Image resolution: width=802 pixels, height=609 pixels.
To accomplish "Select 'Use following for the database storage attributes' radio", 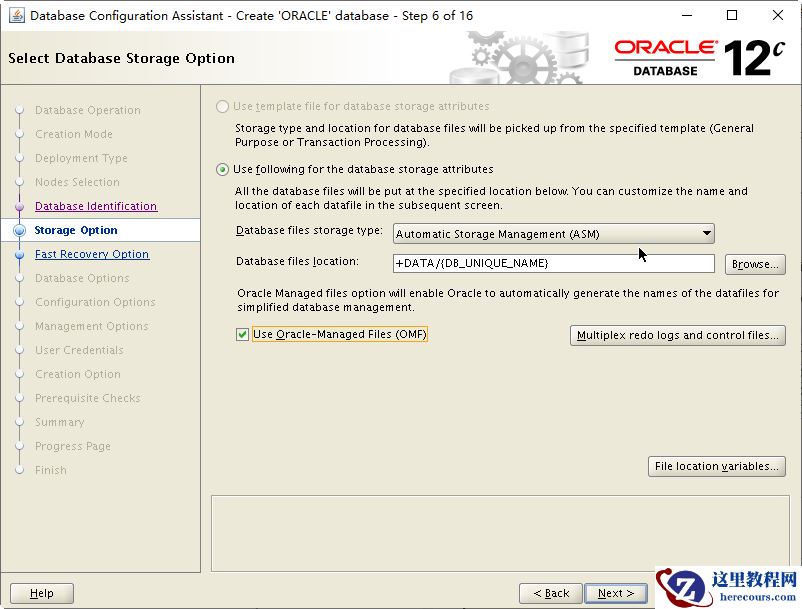I will [x=222, y=169].
